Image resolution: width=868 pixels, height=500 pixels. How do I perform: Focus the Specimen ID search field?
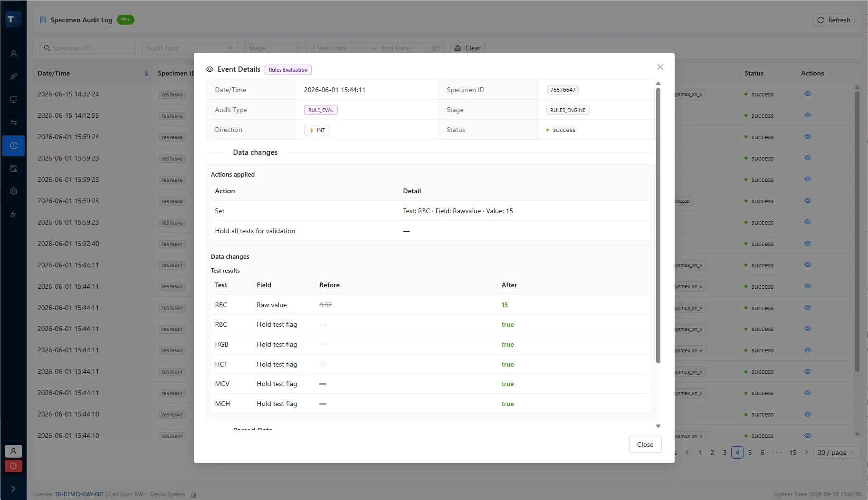click(x=87, y=48)
